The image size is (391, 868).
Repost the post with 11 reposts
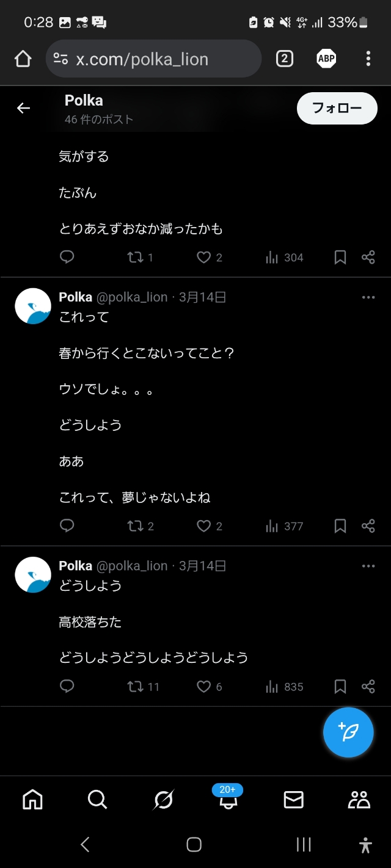point(143,687)
